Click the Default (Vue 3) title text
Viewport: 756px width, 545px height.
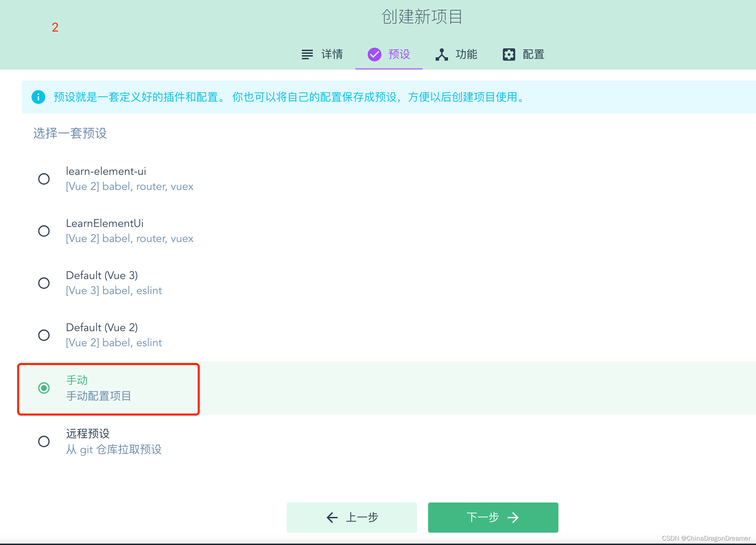102,275
